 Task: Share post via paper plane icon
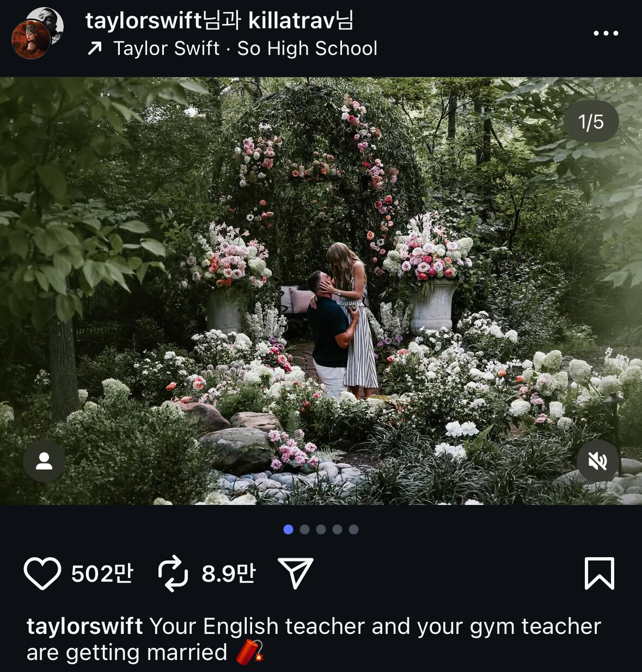pos(296,573)
